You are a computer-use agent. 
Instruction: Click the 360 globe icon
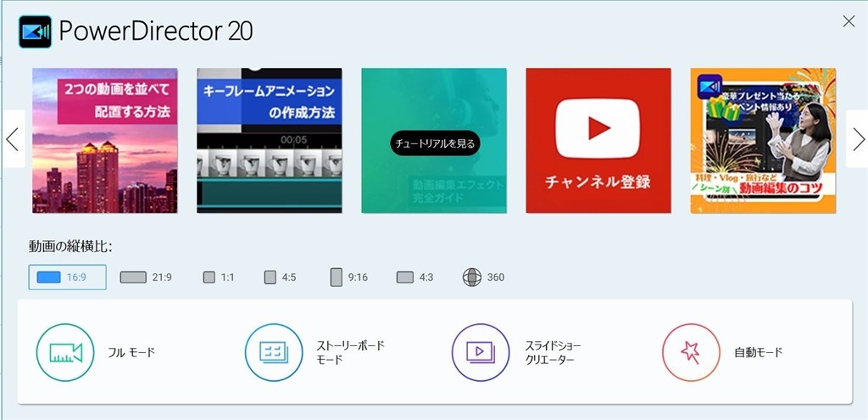coord(471,277)
